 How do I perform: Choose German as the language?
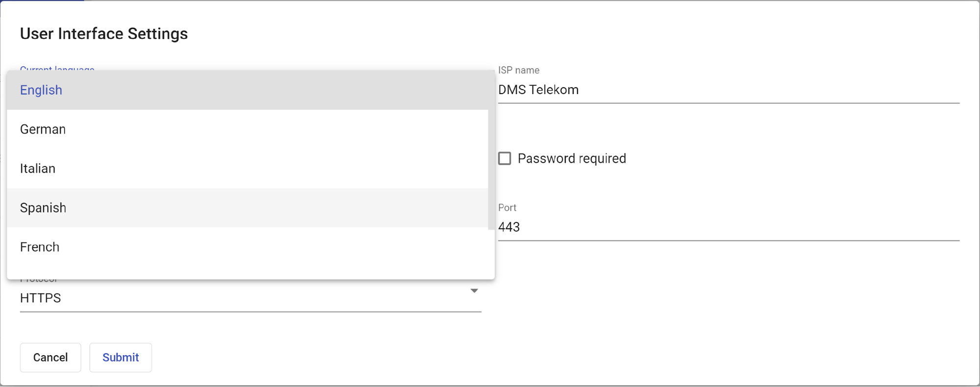[x=43, y=129]
